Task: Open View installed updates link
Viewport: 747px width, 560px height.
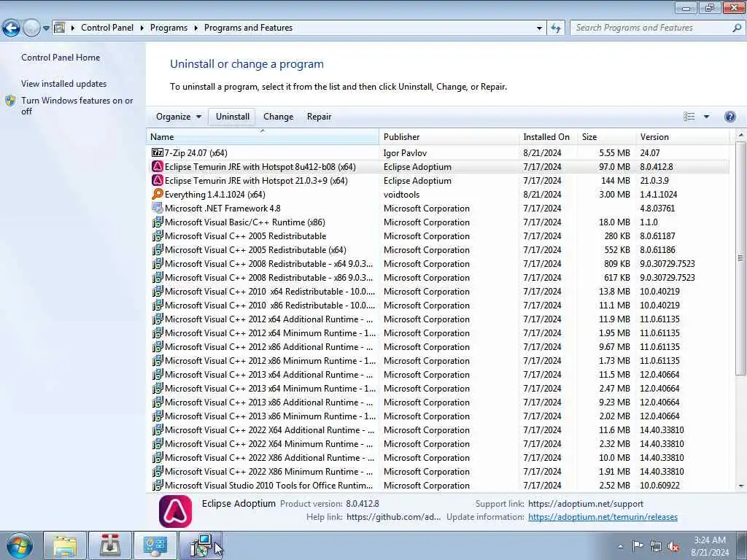Action: (x=64, y=84)
